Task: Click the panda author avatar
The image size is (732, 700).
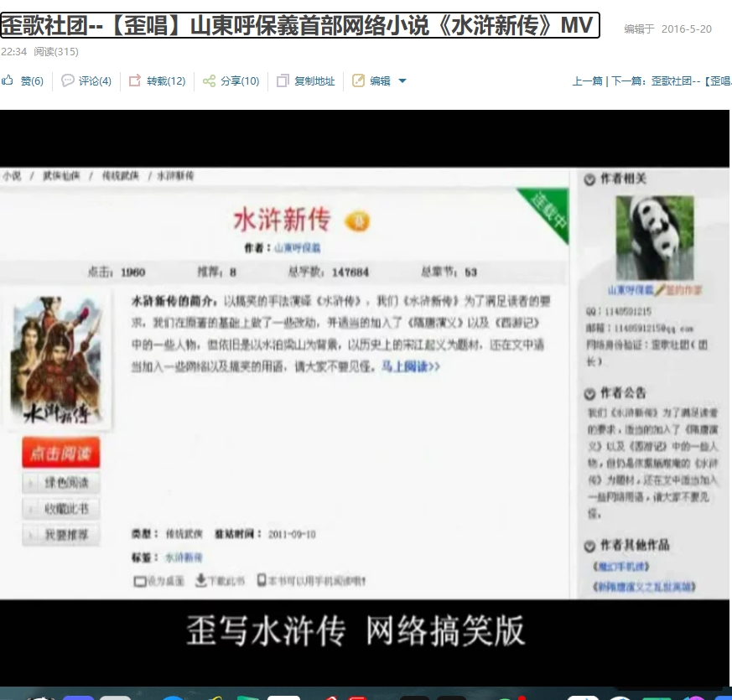Action: pyautogui.click(x=655, y=237)
